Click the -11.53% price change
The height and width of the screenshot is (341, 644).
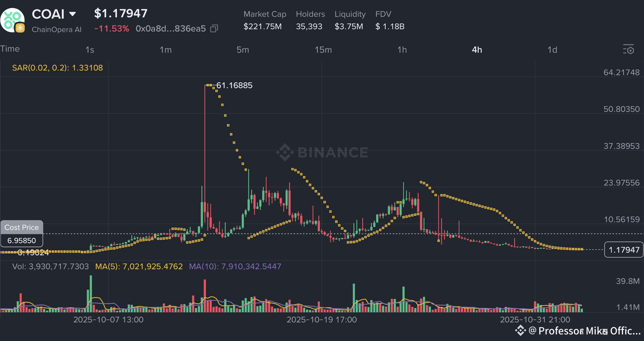point(111,29)
